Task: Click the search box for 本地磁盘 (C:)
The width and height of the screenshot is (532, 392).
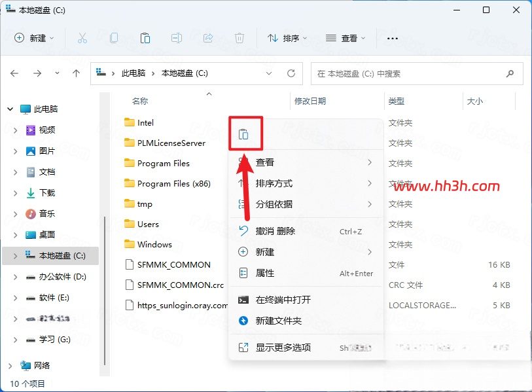Action: click(417, 73)
